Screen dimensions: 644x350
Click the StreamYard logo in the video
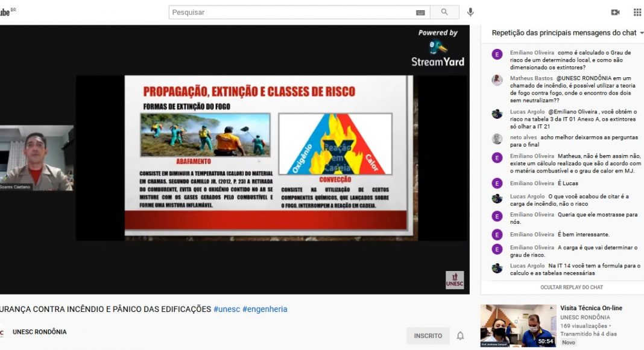pos(438,54)
